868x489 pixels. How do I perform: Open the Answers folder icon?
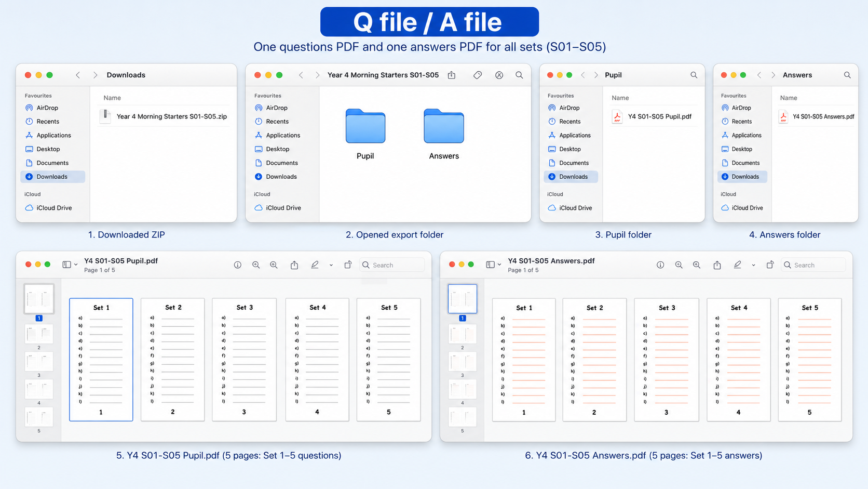(x=444, y=126)
